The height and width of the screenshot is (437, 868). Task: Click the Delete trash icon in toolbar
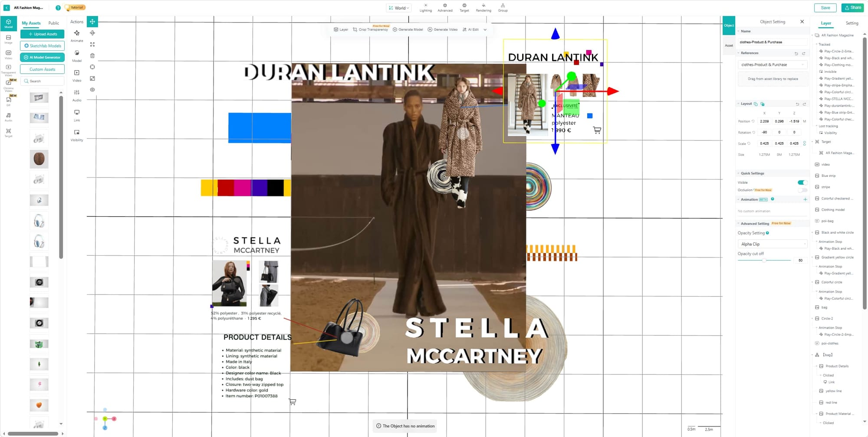pyautogui.click(x=92, y=55)
